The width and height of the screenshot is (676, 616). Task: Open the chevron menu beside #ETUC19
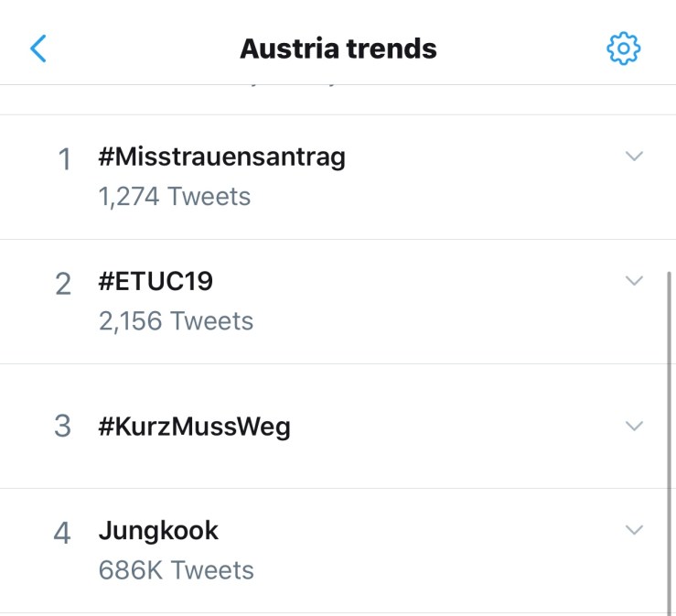click(x=634, y=281)
